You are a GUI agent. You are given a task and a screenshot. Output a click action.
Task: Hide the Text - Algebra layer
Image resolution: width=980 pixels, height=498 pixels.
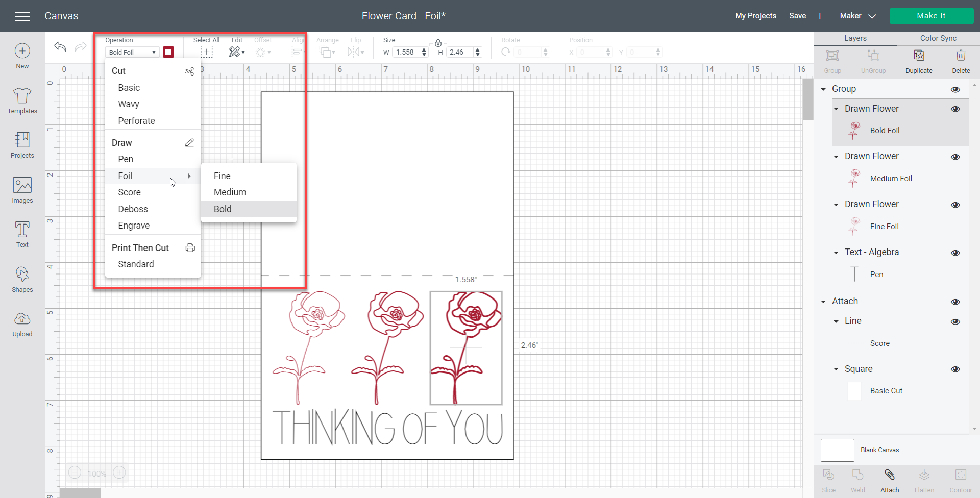[x=955, y=253]
